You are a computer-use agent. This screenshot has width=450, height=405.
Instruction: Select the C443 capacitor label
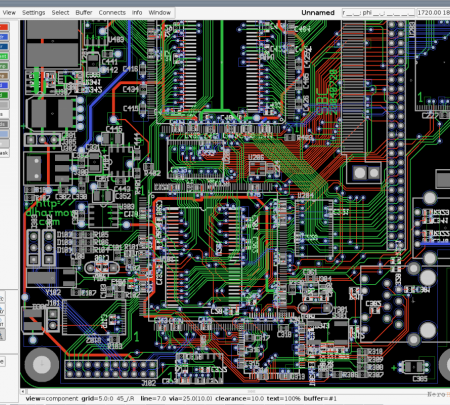coord(122,189)
